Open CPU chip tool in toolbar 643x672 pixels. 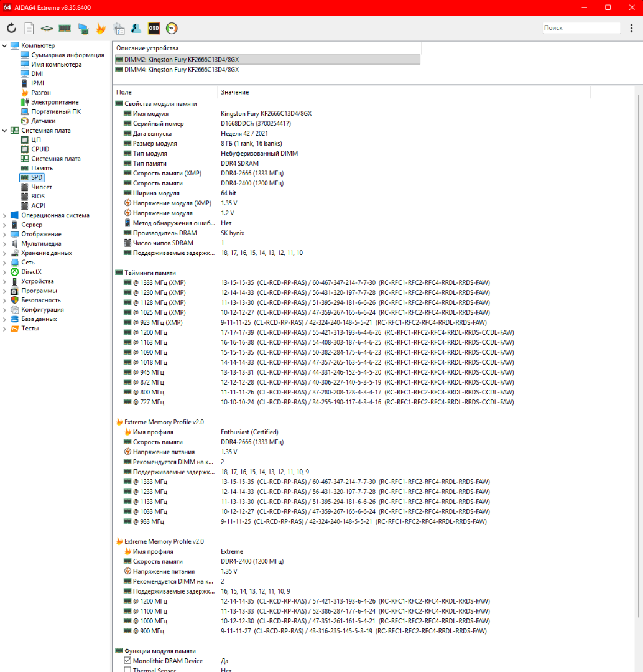(x=47, y=28)
